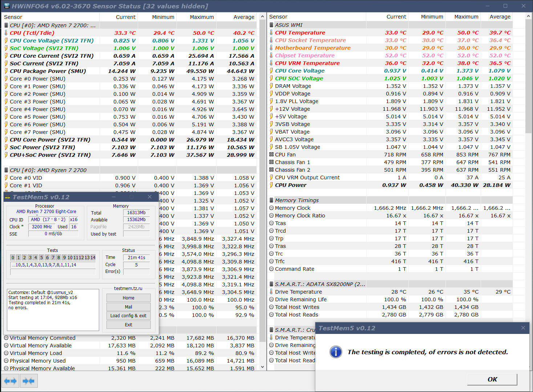Click the Maximum column header in the left pane
The height and width of the screenshot is (392, 533).
[197, 17]
